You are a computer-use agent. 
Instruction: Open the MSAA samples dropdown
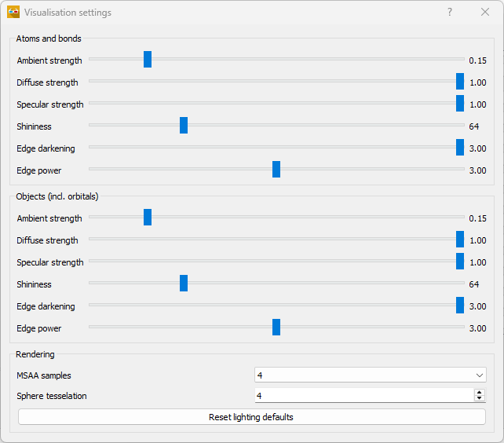(x=370, y=375)
